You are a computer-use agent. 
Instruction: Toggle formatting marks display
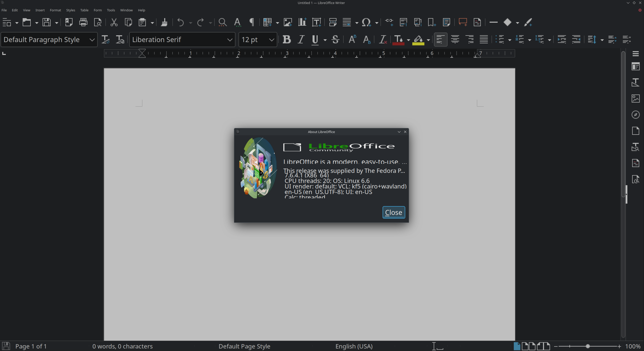point(252,22)
